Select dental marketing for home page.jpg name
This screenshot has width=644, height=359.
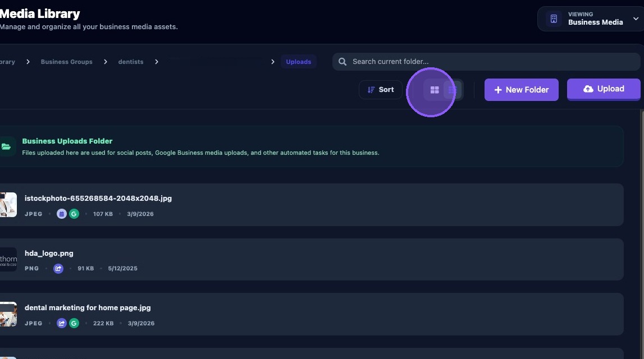(x=88, y=308)
